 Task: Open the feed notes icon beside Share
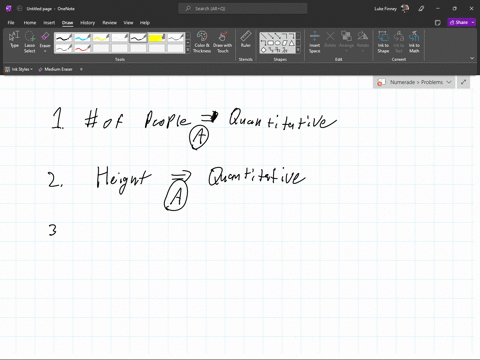point(438,22)
